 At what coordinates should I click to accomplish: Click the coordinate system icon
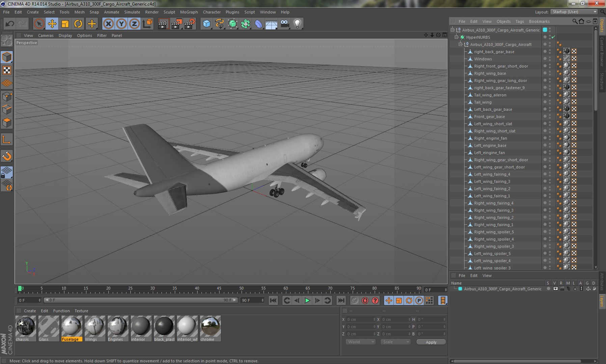147,24
